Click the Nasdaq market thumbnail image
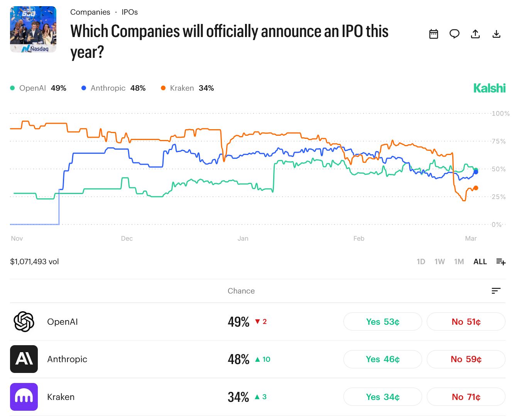The width and height of the screenshot is (524, 420). (x=33, y=29)
